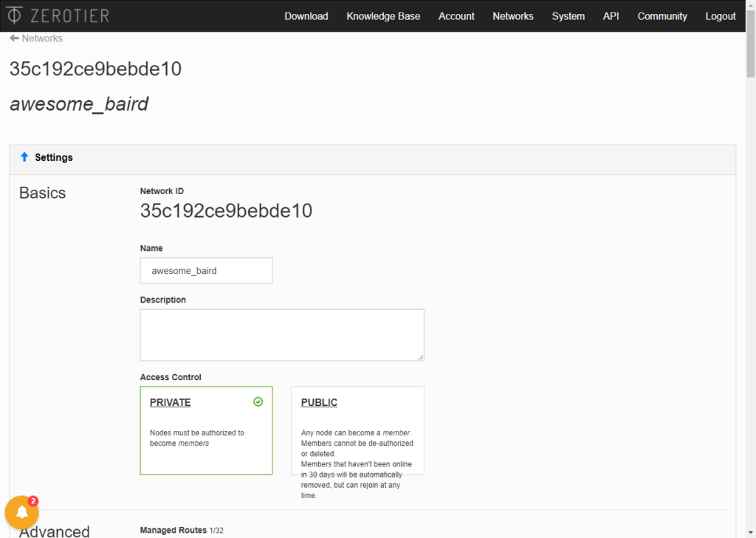Viewport: 756px width, 538px height.
Task: Open Networks in the top navigation
Action: 513,16
